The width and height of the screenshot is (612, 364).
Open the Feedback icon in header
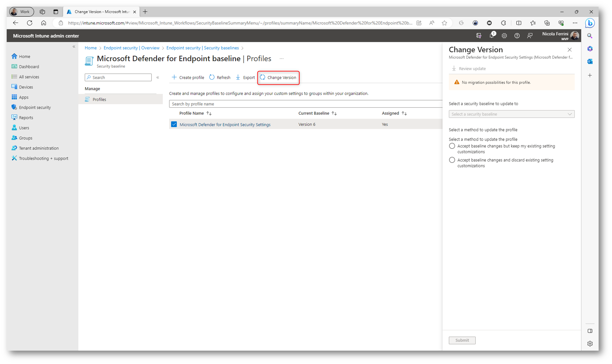coord(530,36)
